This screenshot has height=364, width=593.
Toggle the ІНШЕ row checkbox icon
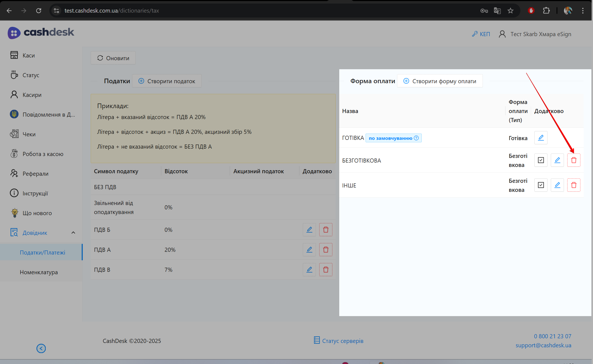[541, 185]
